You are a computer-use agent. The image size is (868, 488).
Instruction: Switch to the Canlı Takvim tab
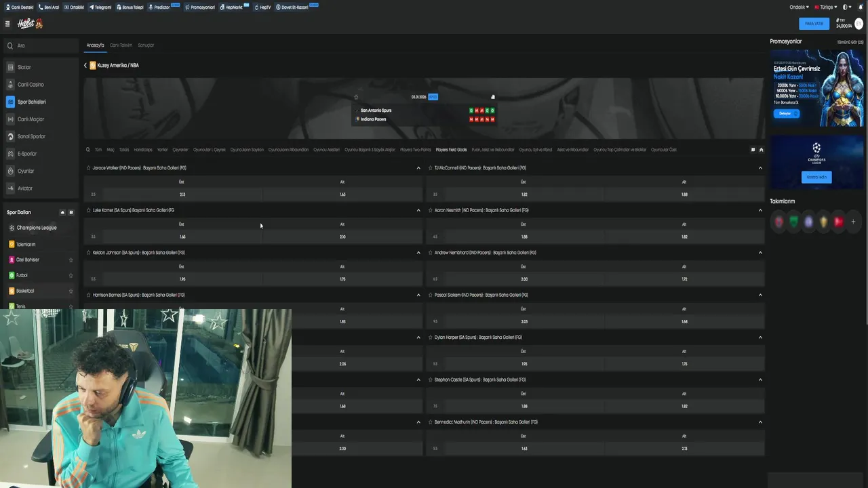[x=121, y=45]
